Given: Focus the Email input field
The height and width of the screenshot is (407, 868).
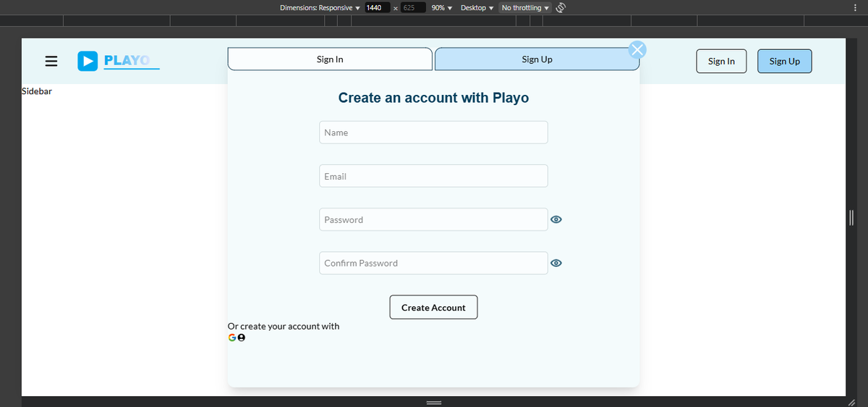Looking at the screenshot, I should click(x=433, y=176).
